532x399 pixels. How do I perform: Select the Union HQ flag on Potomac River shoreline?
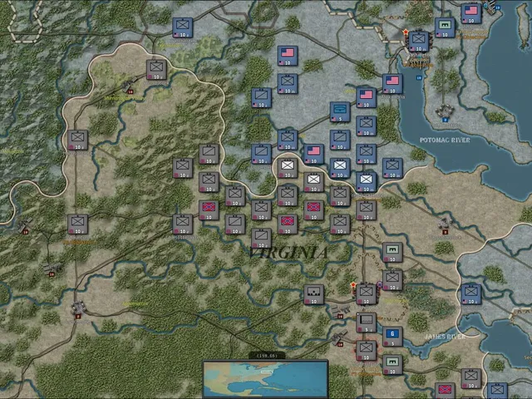[x=392, y=84]
